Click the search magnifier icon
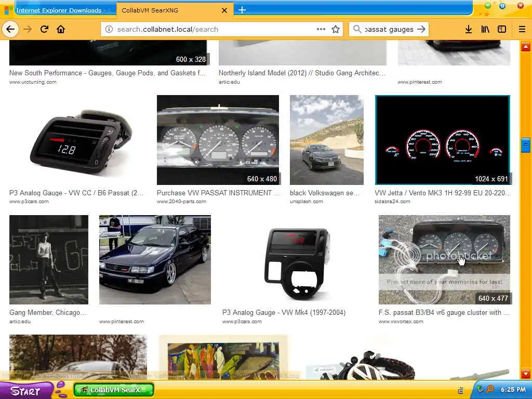Viewport: 532px width, 399px height. (357, 29)
